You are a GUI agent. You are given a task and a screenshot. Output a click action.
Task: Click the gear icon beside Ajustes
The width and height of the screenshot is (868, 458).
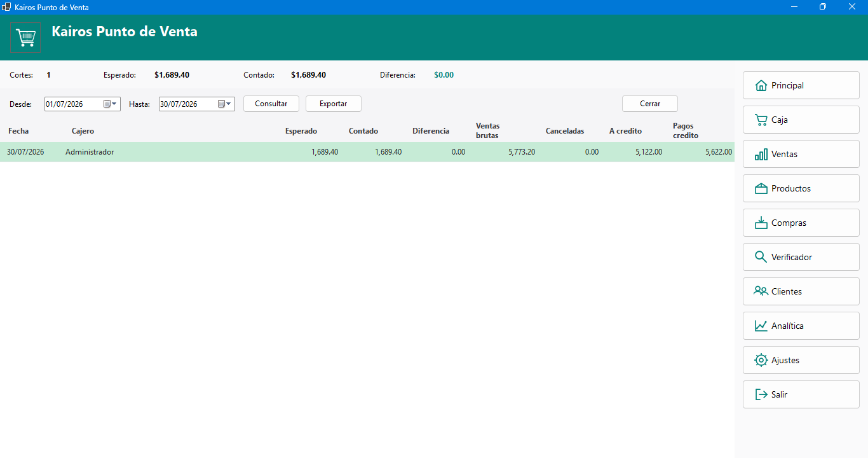pyautogui.click(x=761, y=360)
